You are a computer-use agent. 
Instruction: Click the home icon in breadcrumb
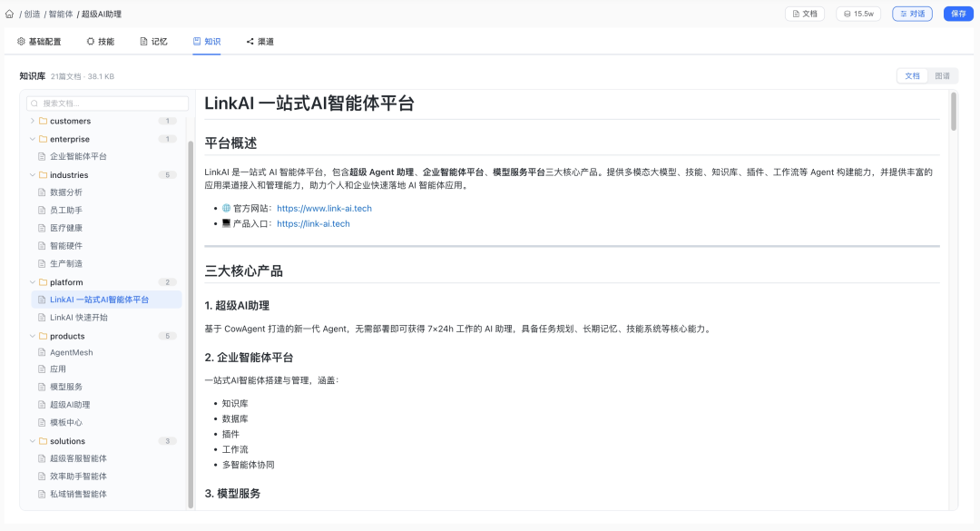click(x=9, y=14)
